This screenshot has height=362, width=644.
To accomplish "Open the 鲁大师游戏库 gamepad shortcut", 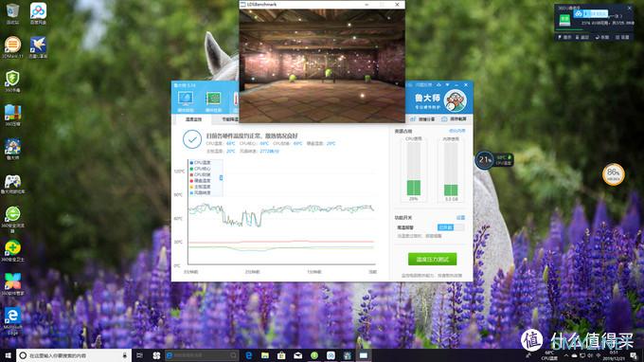I will pyautogui.click(x=12, y=184).
